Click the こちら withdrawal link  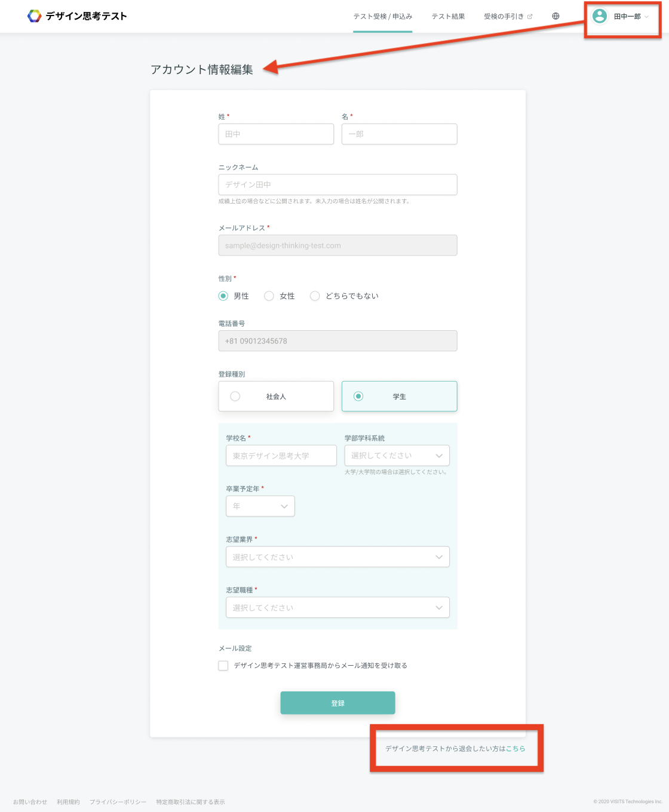coord(515,749)
